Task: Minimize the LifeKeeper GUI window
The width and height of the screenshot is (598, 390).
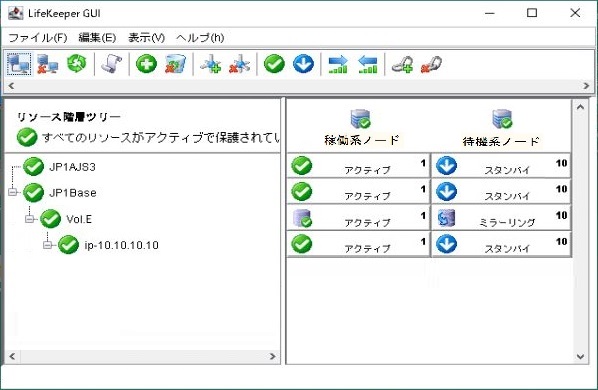Action: tap(490, 13)
